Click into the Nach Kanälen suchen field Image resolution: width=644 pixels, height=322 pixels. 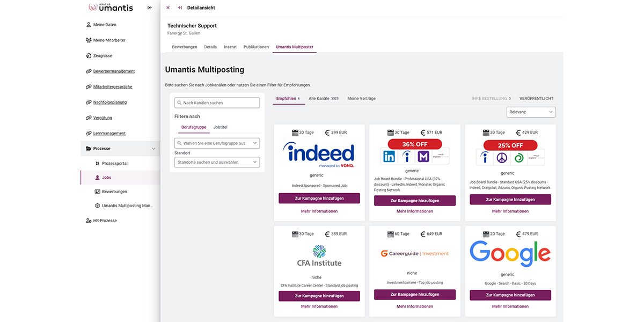click(x=217, y=102)
